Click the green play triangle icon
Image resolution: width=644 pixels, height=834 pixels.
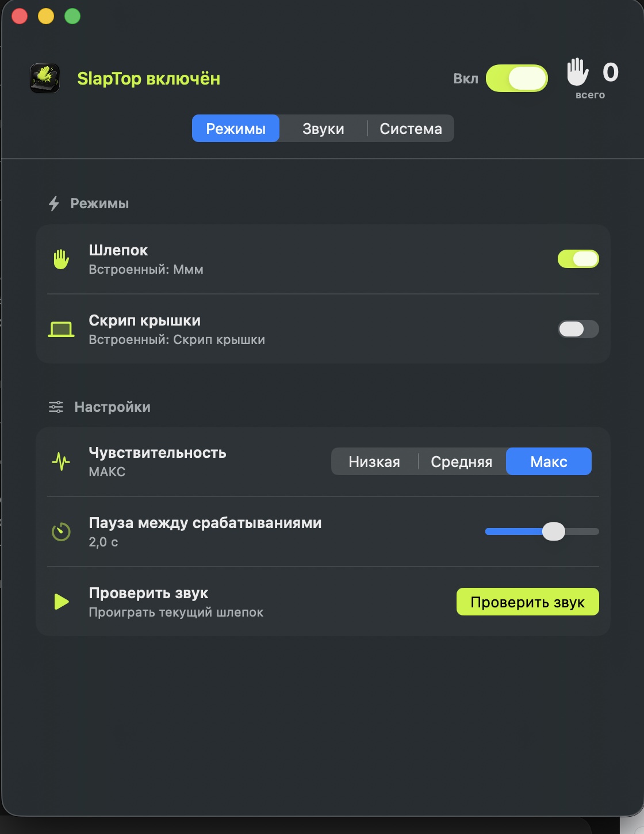point(61,602)
